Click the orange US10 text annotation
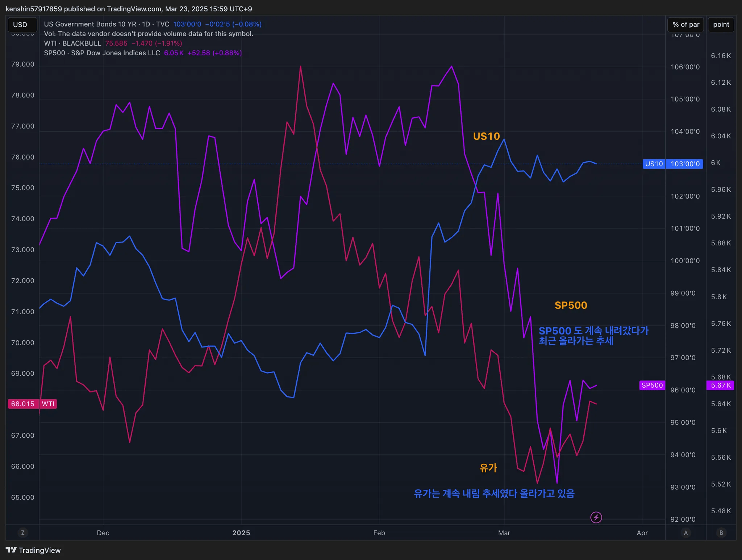Screen dimensions: 742x560 (486, 136)
